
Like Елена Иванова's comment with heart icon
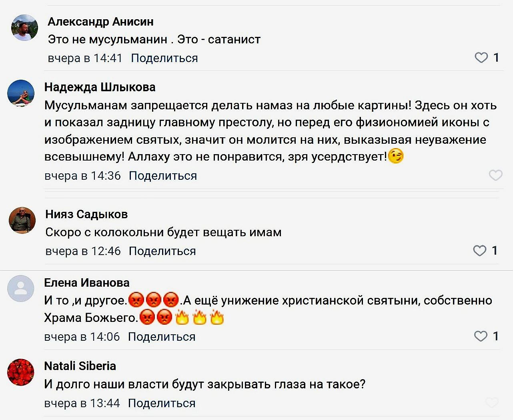481,336
